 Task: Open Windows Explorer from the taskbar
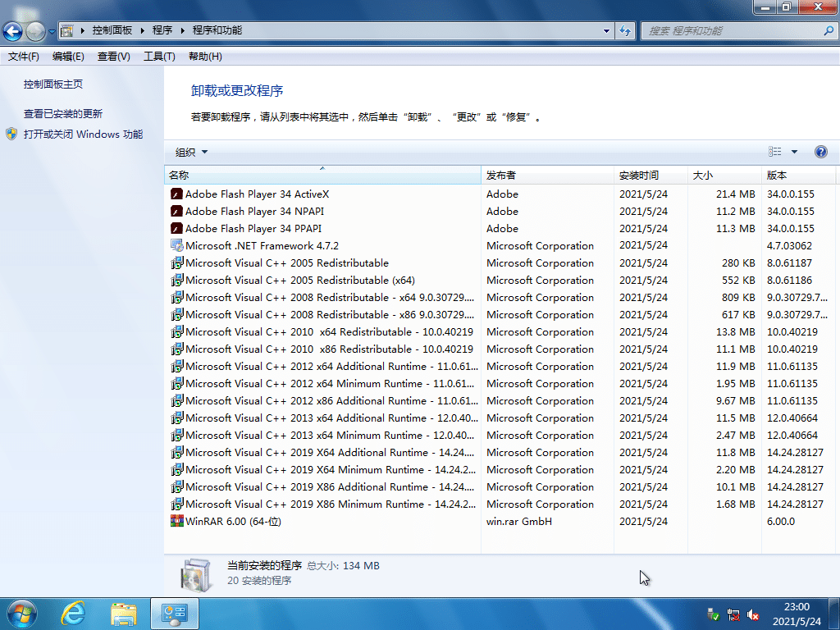click(123, 613)
